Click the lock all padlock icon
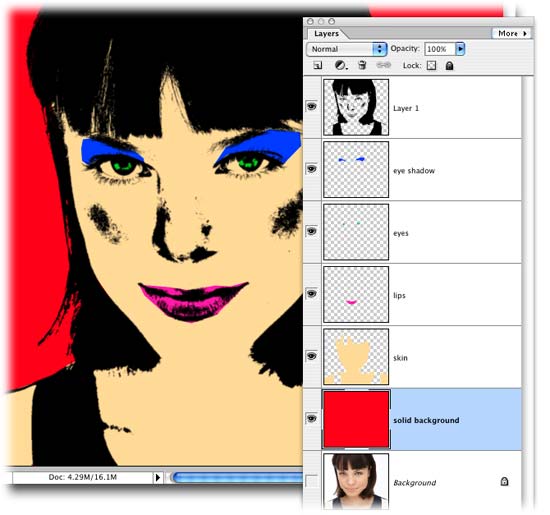 tap(449, 66)
